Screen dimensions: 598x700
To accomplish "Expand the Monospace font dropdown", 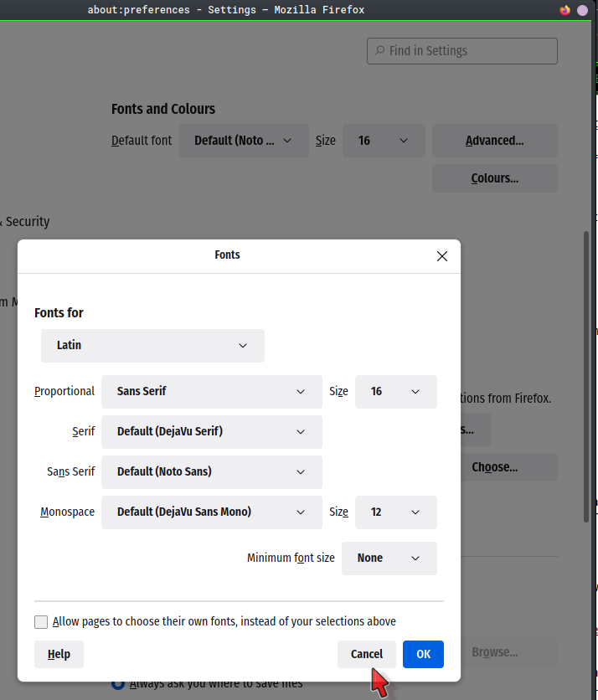I will (211, 512).
